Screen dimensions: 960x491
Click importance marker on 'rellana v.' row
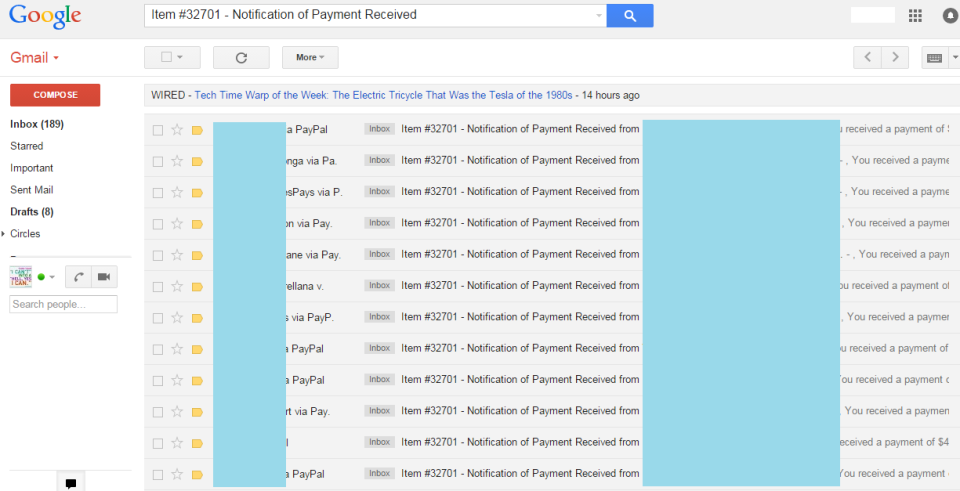[x=197, y=287]
